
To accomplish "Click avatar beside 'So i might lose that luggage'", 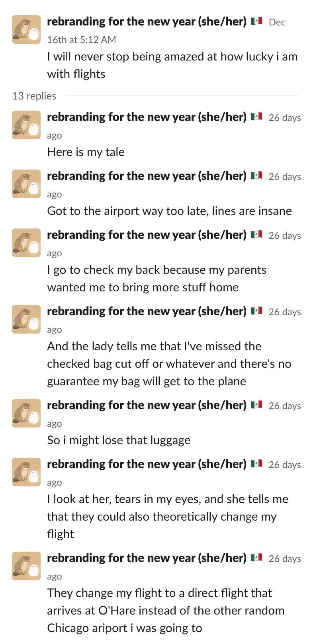I will [26, 413].
